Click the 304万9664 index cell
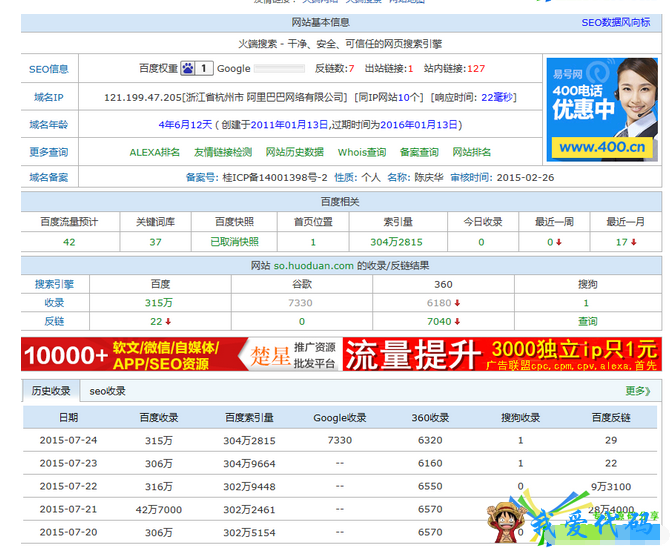This screenshot has height=548, width=670. 250,463
